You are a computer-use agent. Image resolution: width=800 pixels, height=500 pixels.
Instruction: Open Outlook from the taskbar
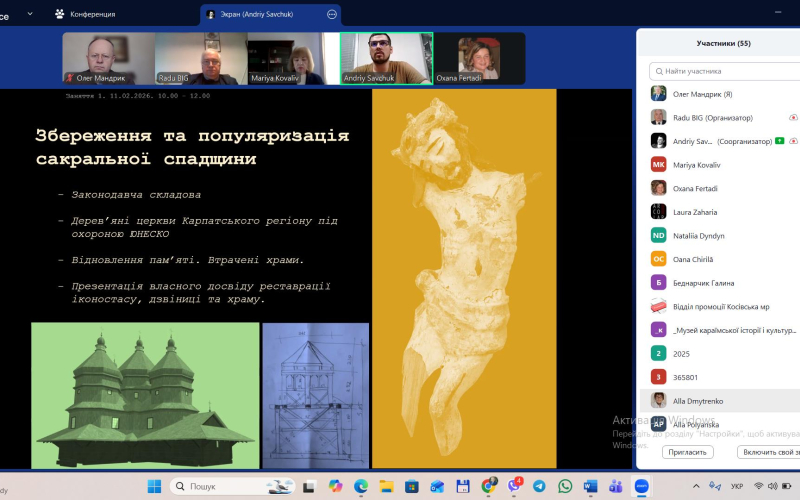tap(437, 486)
